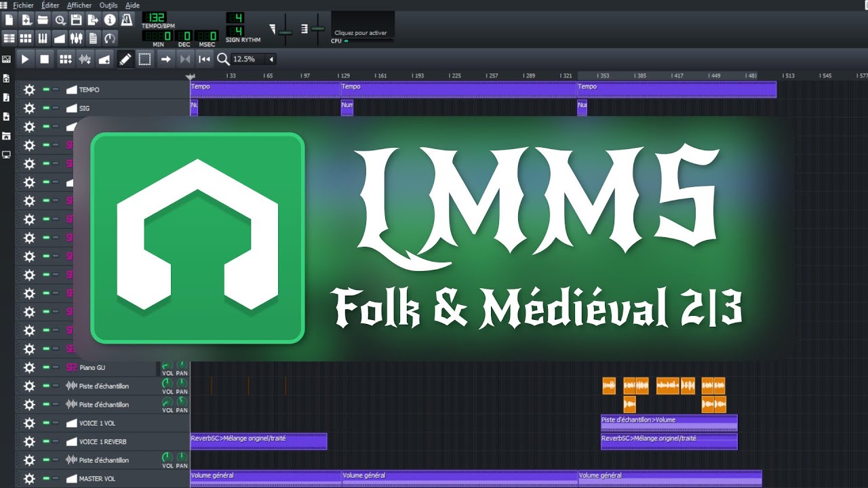Open the VOICE 1 VOL gear menu
The height and width of the screenshot is (488, 868).
29,423
